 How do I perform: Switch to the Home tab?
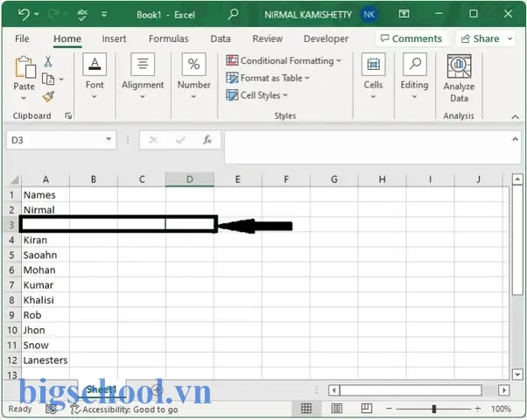pyautogui.click(x=67, y=38)
